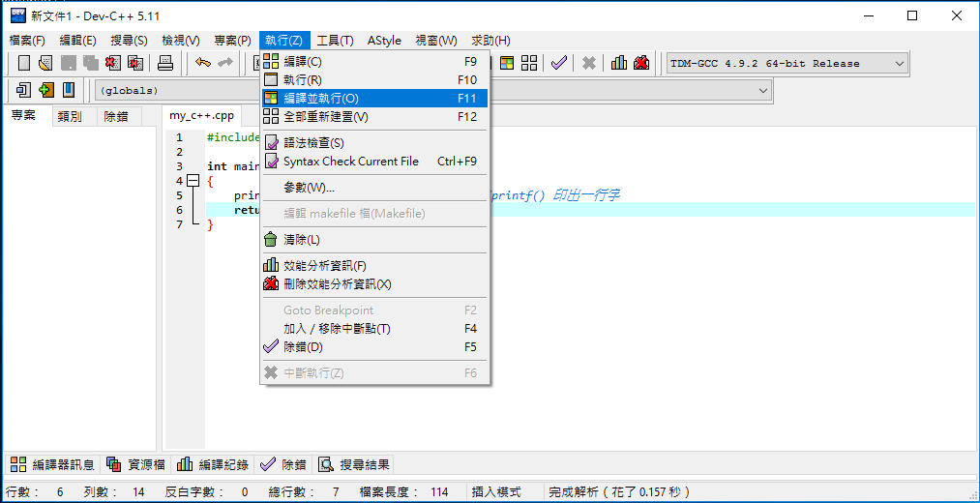The height and width of the screenshot is (503, 980).
Task: Click the printf() comment text on line 5
Action: [555, 195]
